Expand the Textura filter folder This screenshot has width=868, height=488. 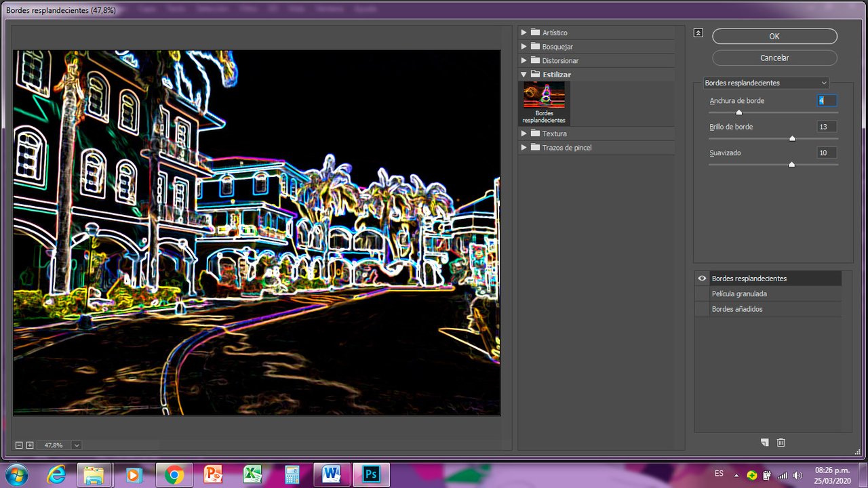524,134
